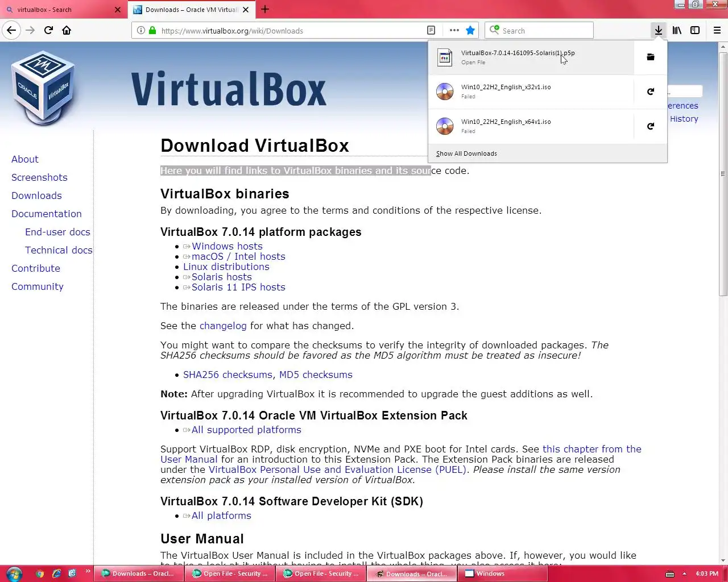Screen dimensions: 728x582
Task: Select the Downloads – Oracle VM VirtualBox tab
Action: click(192, 10)
